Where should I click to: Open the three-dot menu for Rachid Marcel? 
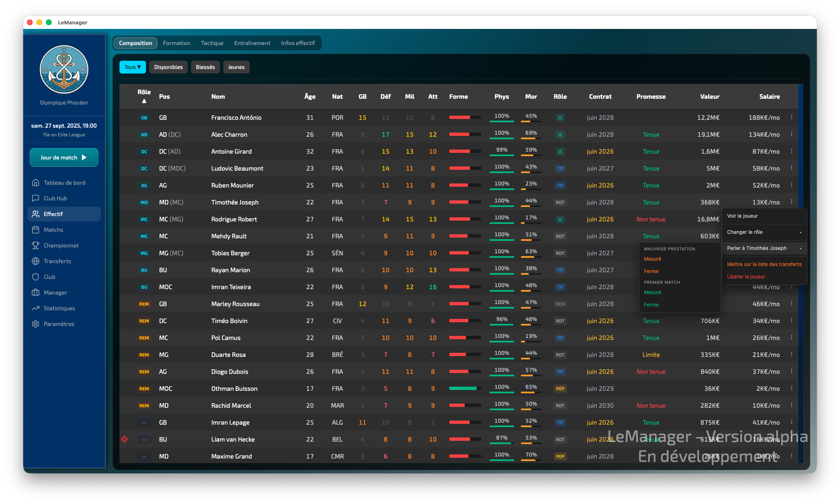[x=792, y=405]
